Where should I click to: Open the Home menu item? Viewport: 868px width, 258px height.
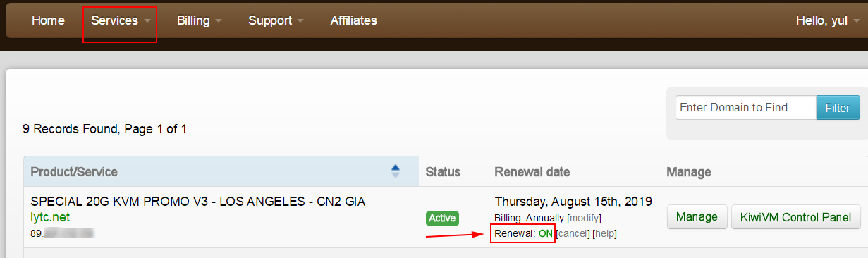tap(48, 21)
